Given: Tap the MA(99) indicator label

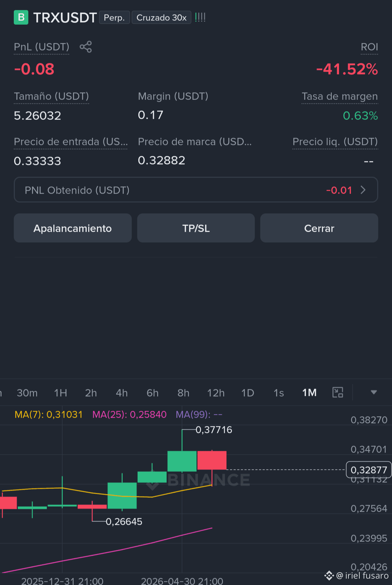Looking at the screenshot, I should [199, 414].
